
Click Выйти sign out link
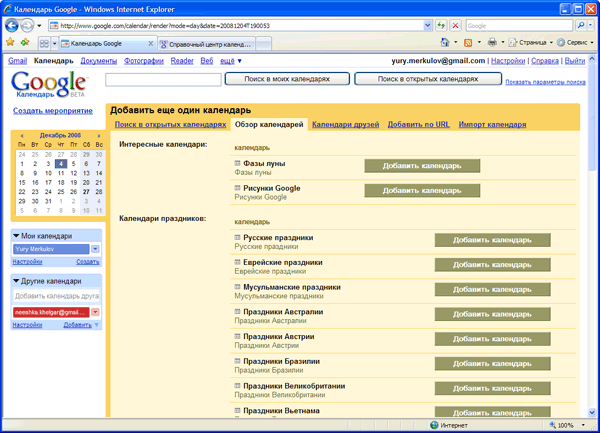(575, 61)
